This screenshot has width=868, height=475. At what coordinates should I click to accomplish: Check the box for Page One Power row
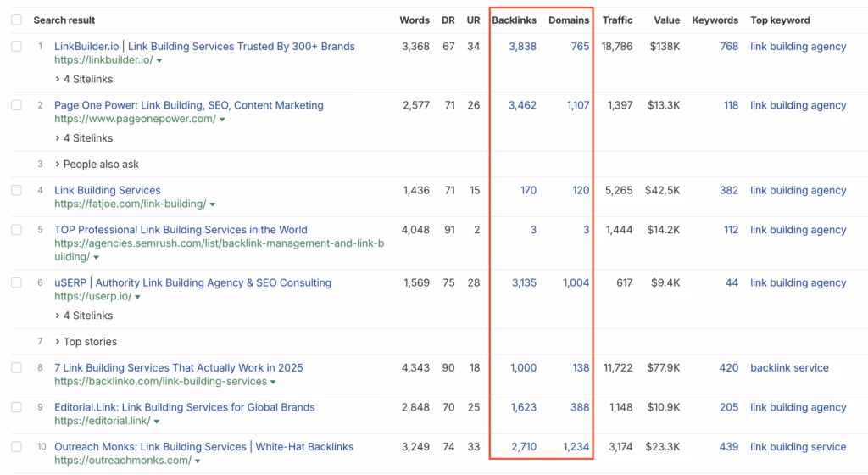[x=17, y=105]
